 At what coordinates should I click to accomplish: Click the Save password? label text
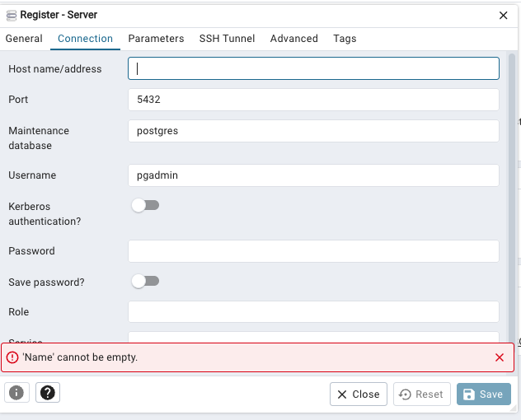[x=46, y=282]
